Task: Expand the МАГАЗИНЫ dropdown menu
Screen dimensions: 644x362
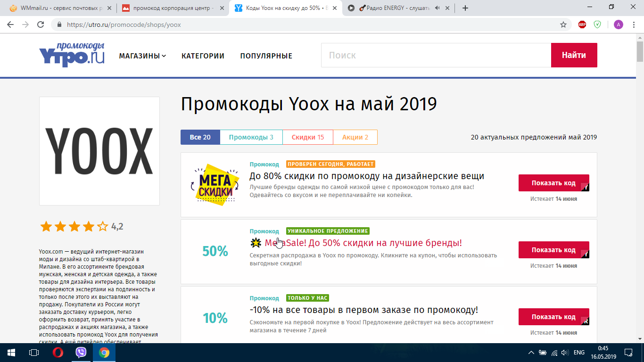Action: point(142,56)
